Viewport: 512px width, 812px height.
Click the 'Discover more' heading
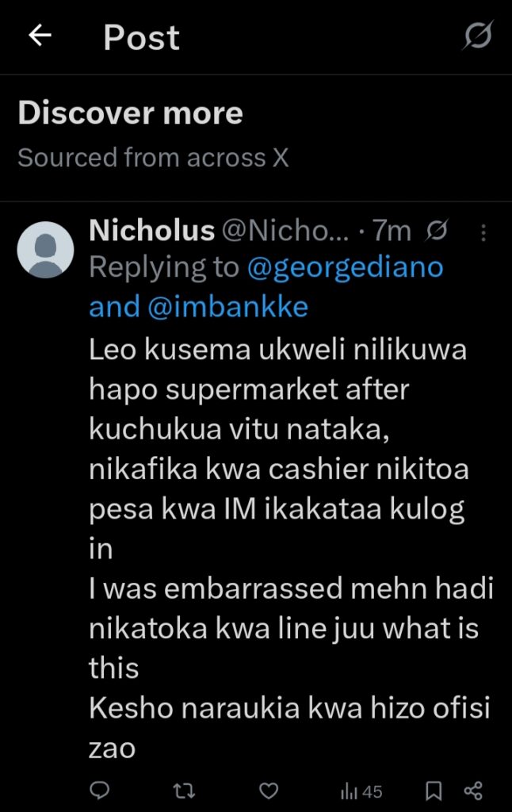(130, 113)
